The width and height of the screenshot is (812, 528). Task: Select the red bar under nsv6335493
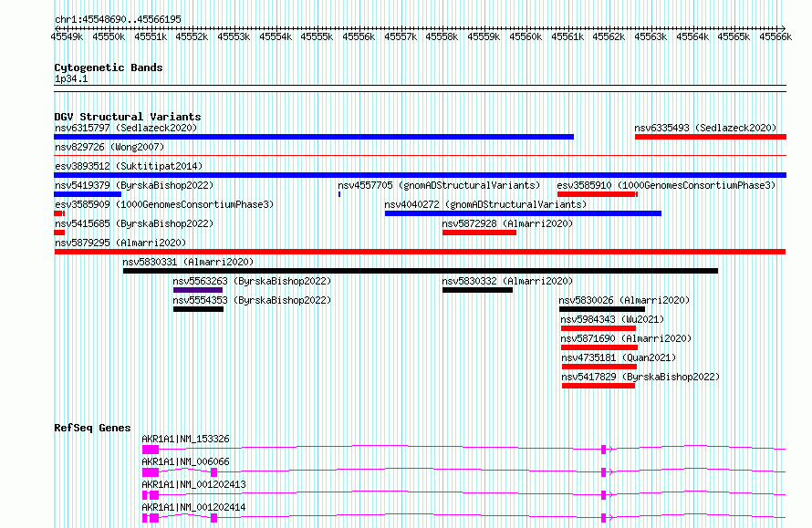(x=711, y=137)
